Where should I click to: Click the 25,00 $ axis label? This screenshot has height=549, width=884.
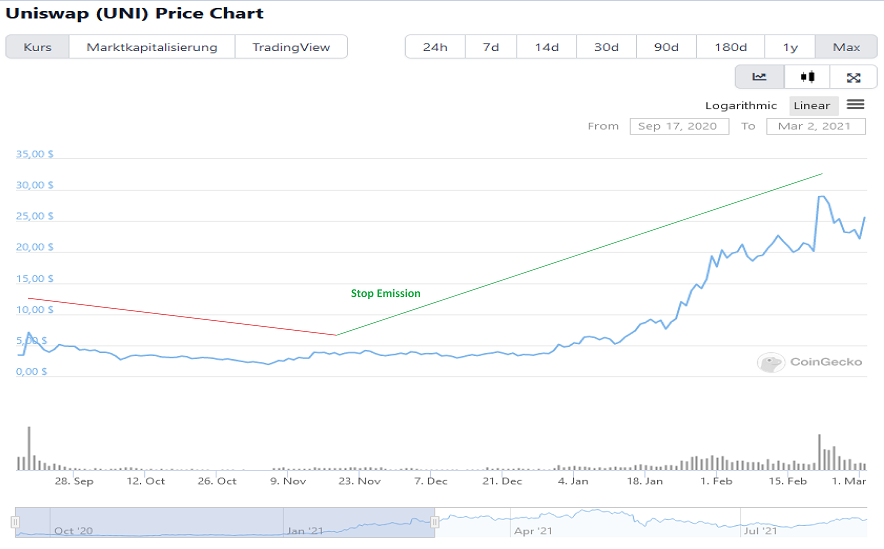click(34, 216)
